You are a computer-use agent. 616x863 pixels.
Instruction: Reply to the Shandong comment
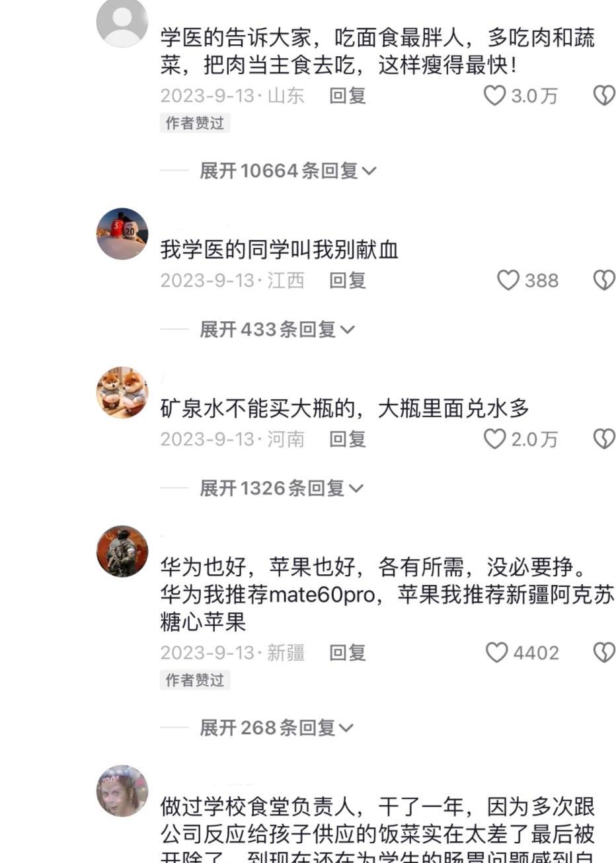click(348, 96)
